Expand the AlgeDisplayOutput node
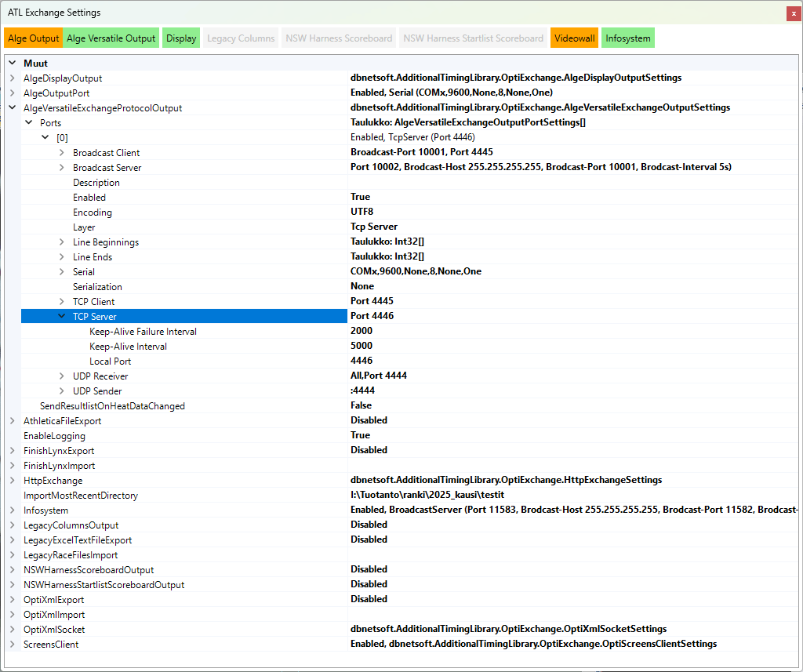 click(x=13, y=78)
